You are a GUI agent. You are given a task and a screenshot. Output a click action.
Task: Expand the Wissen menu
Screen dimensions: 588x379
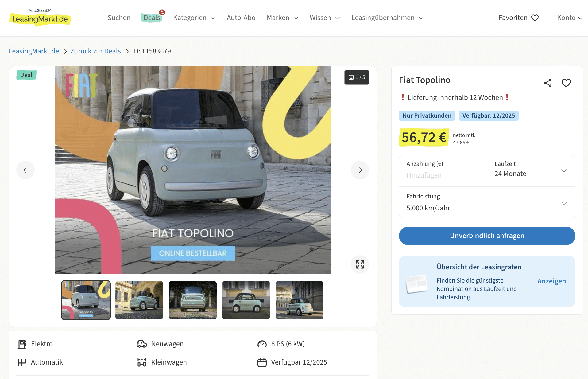[325, 18]
